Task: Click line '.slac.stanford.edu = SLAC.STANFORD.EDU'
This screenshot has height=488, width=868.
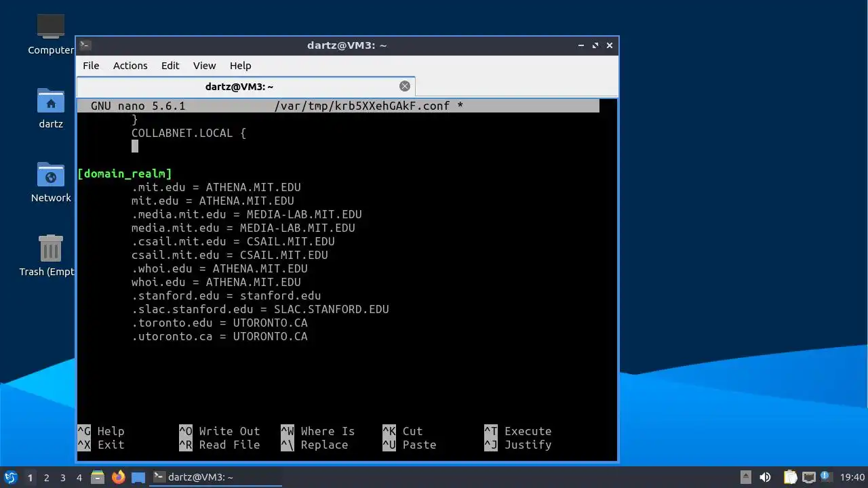Action: point(260,309)
